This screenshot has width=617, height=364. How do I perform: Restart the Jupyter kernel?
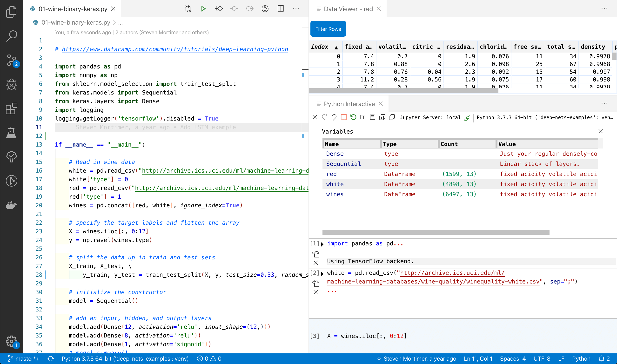(353, 117)
